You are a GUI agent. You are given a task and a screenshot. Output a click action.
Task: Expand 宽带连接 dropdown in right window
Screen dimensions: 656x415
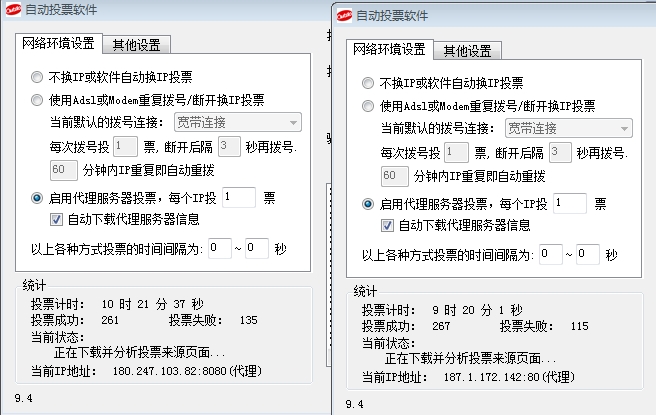569,128
